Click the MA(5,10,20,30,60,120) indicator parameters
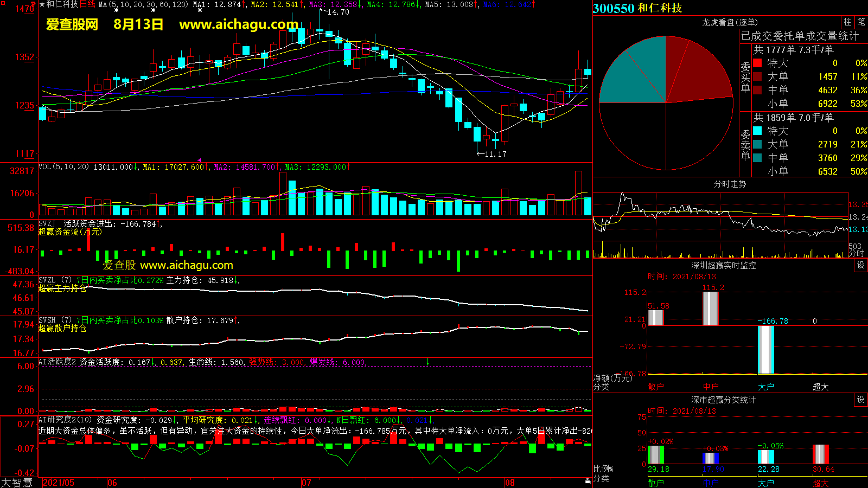Screen dimensions: 868x488 (x=143, y=4)
